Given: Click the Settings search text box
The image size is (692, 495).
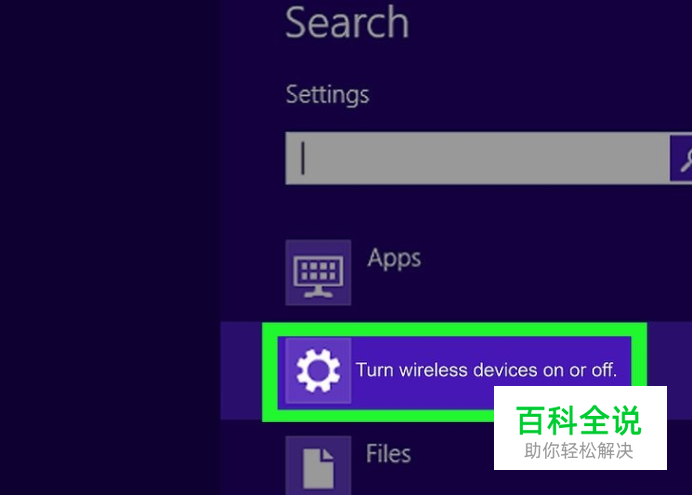Looking at the screenshot, I should point(477,158).
